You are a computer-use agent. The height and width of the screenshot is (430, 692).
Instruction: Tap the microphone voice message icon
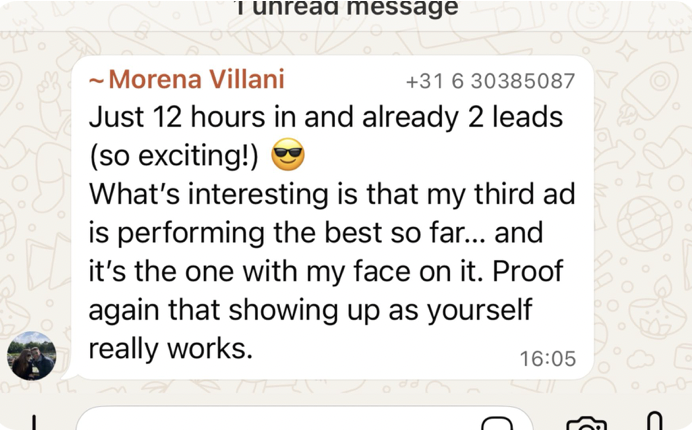(655, 423)
